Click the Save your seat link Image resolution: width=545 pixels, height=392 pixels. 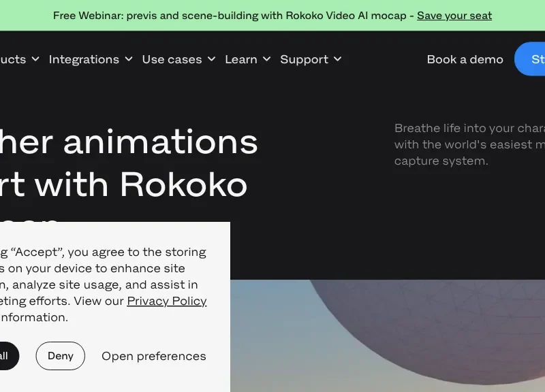[454, 15]
